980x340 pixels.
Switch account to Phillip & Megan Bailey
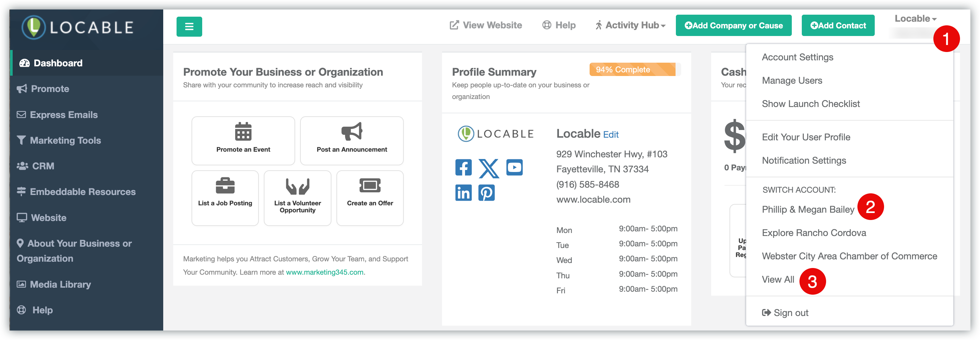click(808, 209)
